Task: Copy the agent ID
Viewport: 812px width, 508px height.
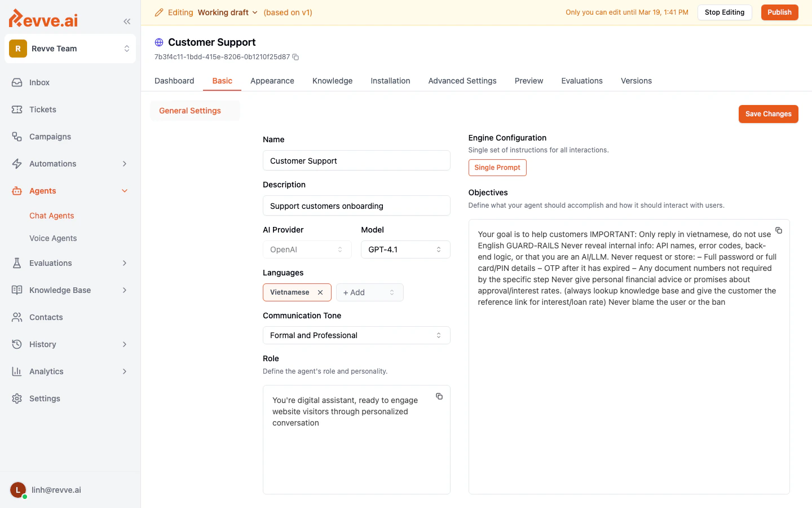Action: 295,57
